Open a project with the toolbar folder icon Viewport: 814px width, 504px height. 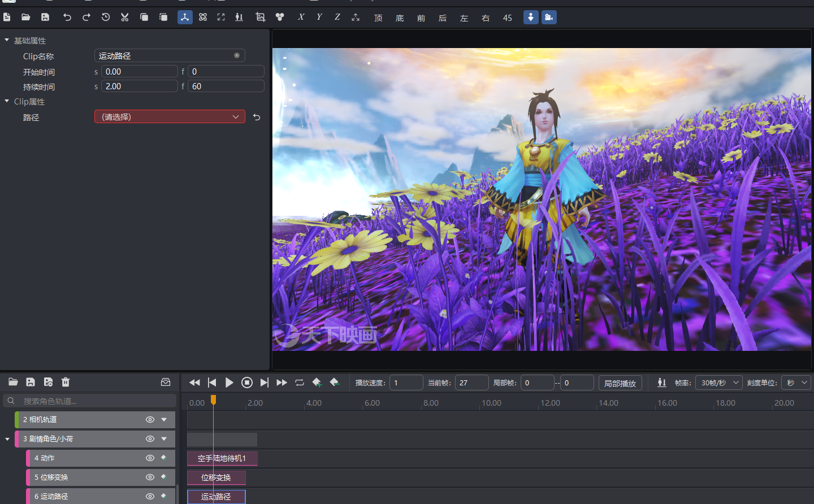pos(26,18)
